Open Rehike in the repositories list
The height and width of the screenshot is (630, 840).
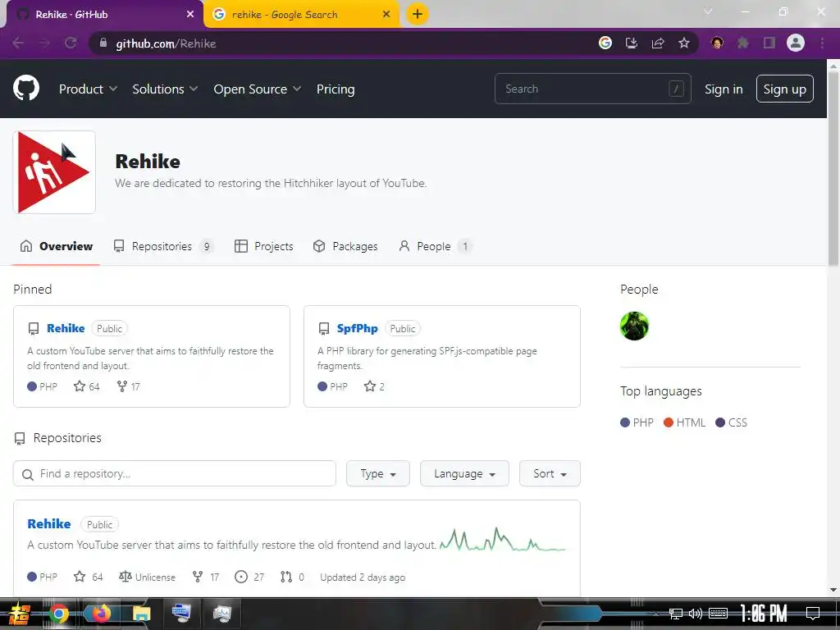point(48,523)
